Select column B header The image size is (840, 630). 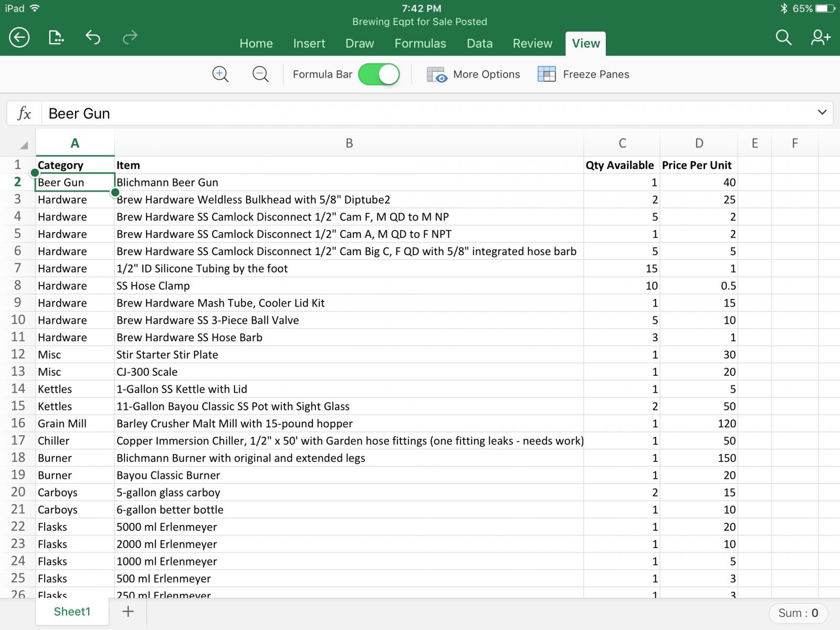point(349,143)
